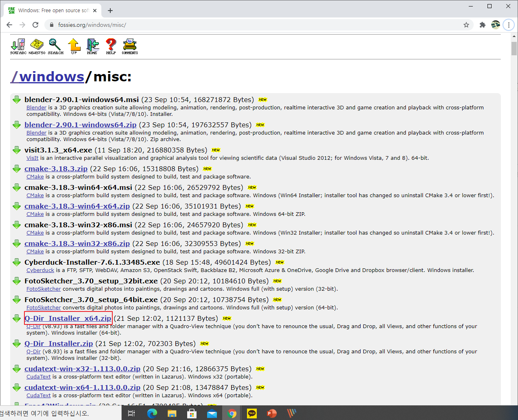Click download arrow for FotoSketcher 32bit setup
The width and height of the screenshot is (518, 420).
(17, 281)
